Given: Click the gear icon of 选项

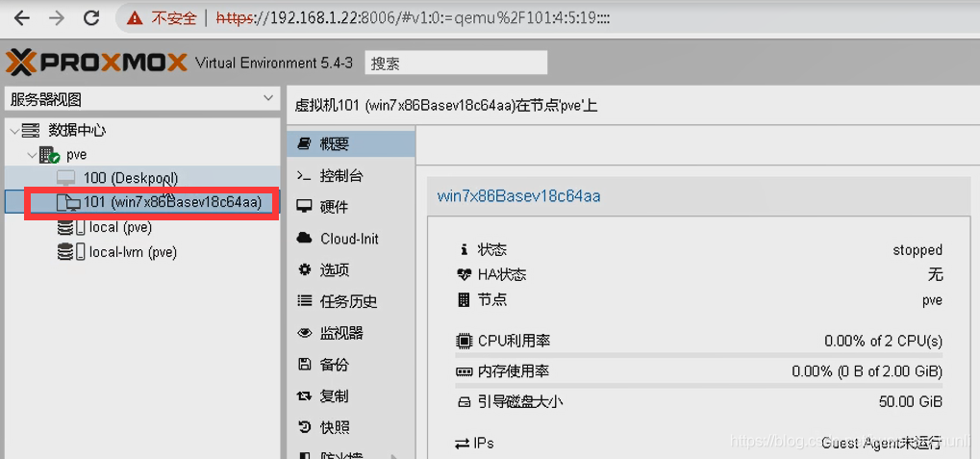Looking at the screenshot, I should click(x=304, y=270).
